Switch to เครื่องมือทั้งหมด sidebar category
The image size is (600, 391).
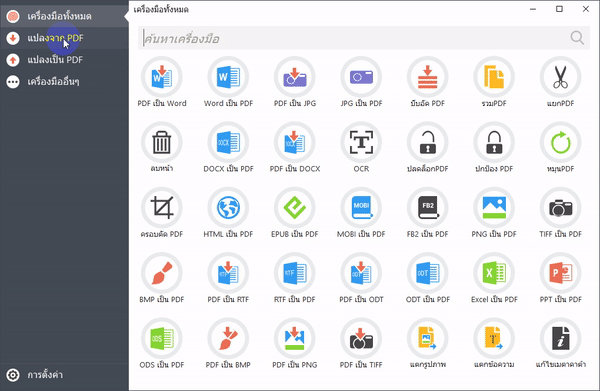(64, 16)
